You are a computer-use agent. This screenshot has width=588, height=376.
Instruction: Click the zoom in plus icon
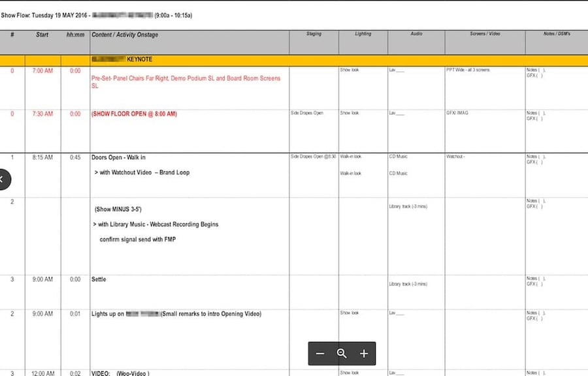click(x=364, y=353)
